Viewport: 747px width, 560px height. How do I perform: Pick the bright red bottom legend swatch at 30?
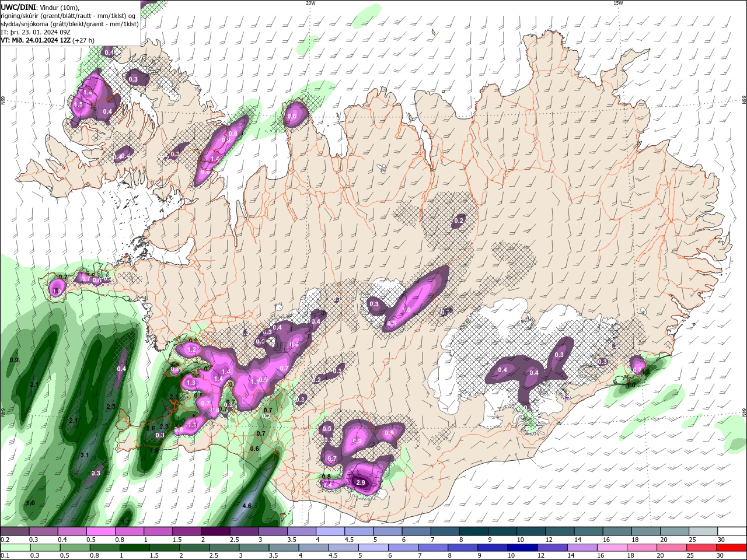(x=732, y=547)
